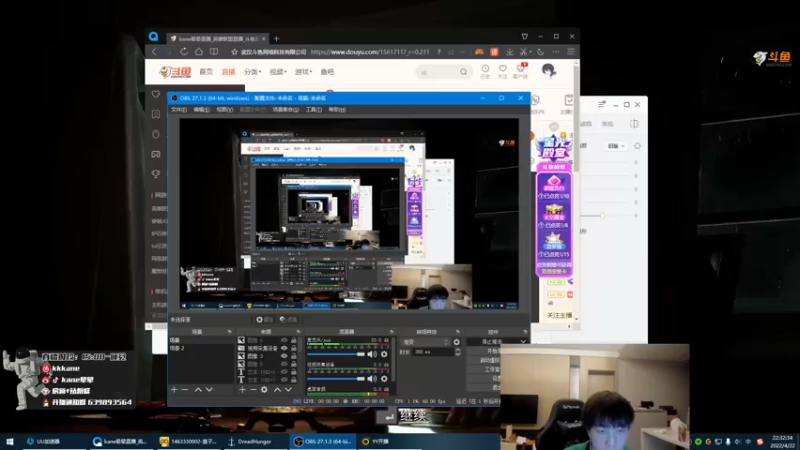800x450 pixels.
Task: Refresh the Douyu page
Action: [184, 52]
